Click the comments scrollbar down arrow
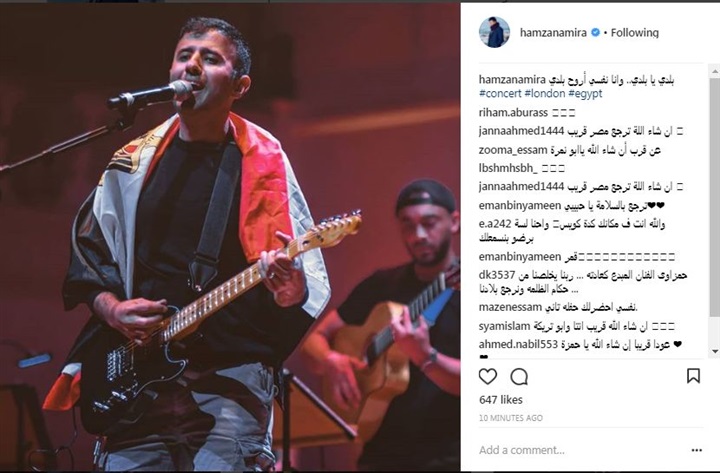The height and width of the screenshot is (473, 720). pos(715,352)
